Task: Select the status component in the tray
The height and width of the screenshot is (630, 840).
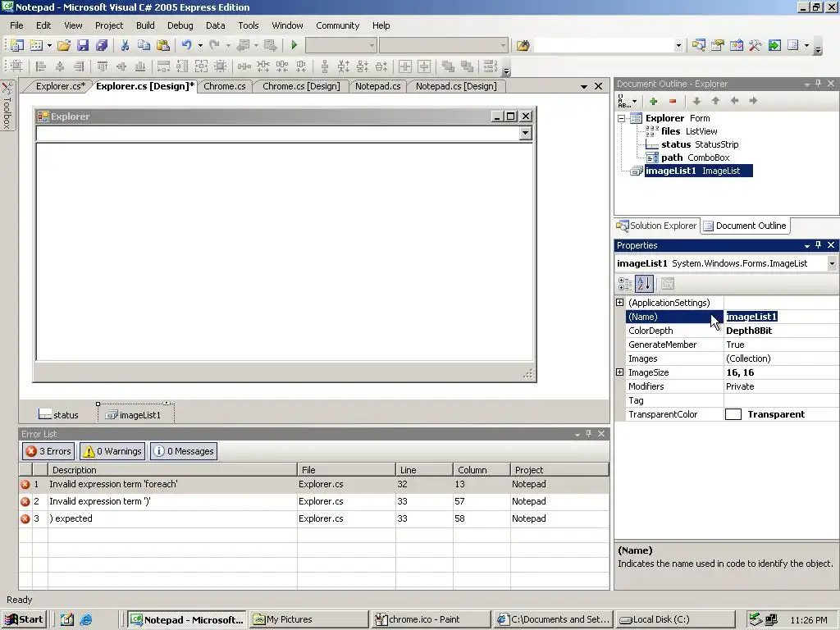Action: point(58,415)
